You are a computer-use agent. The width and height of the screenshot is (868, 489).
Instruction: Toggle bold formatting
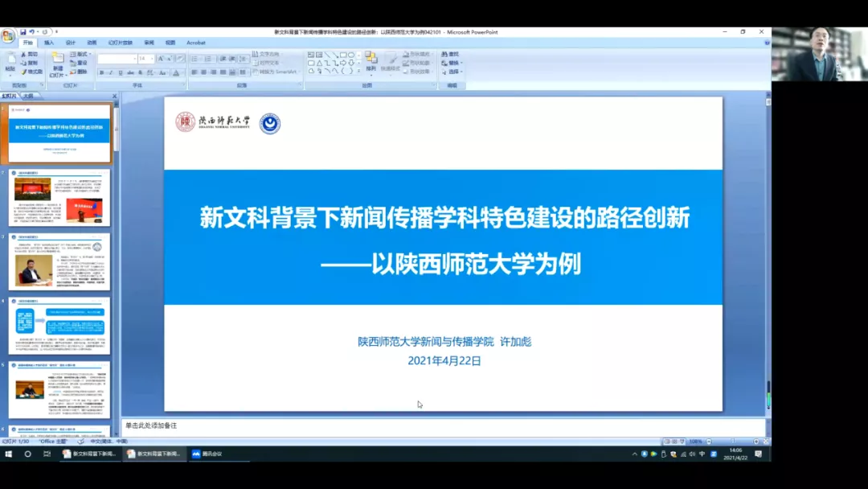click(102, 72)
